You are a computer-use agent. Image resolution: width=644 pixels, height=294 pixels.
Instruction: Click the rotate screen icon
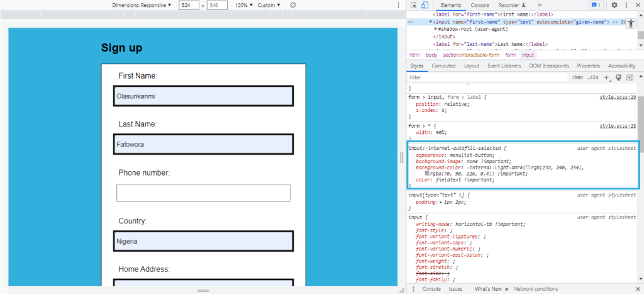(293, 5)
